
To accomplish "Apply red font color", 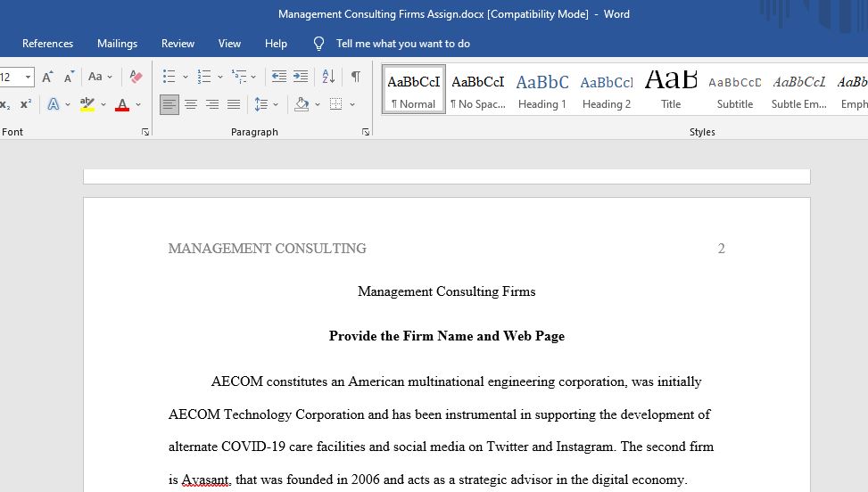I will pos(122,104).
